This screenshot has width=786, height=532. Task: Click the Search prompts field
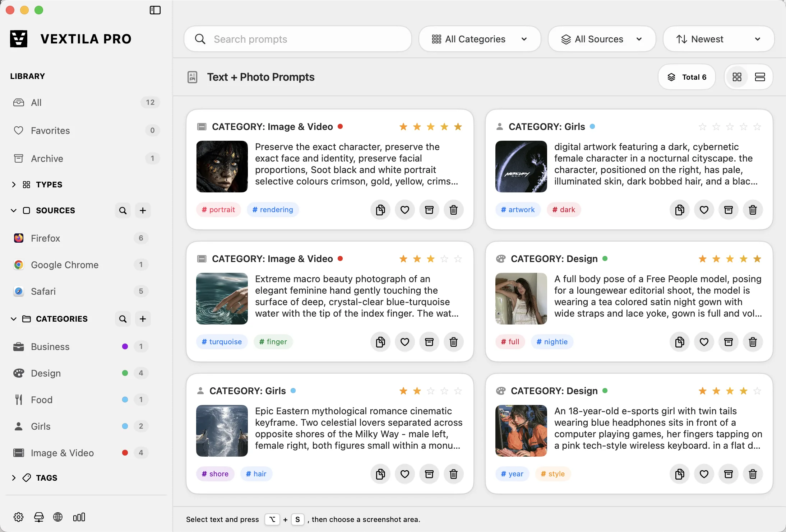[298, 39]
